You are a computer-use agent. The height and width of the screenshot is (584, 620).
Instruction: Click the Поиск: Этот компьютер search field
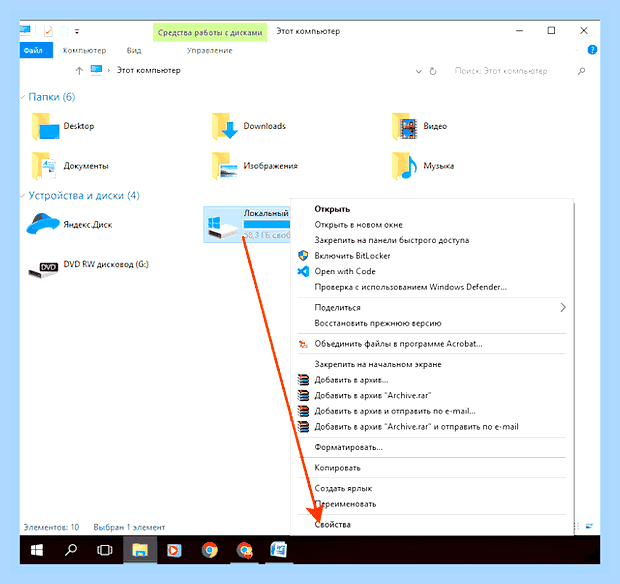coord(514,71)
